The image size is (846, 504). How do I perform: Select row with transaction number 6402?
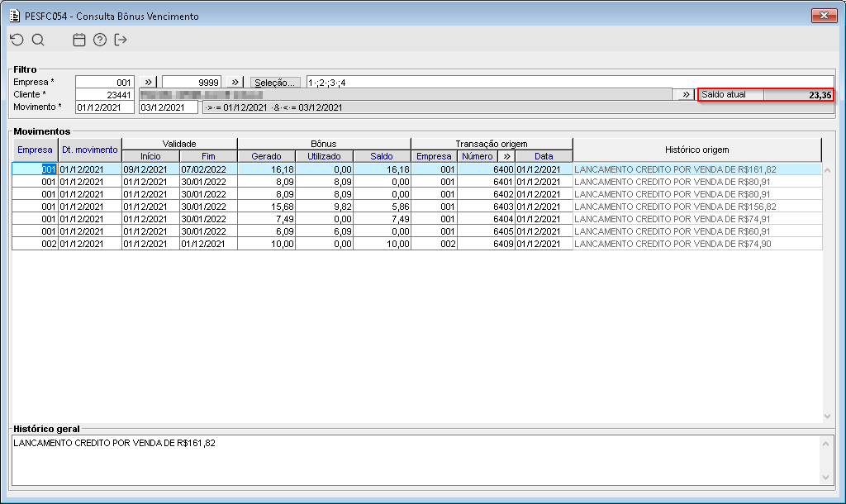coord(416,194)
